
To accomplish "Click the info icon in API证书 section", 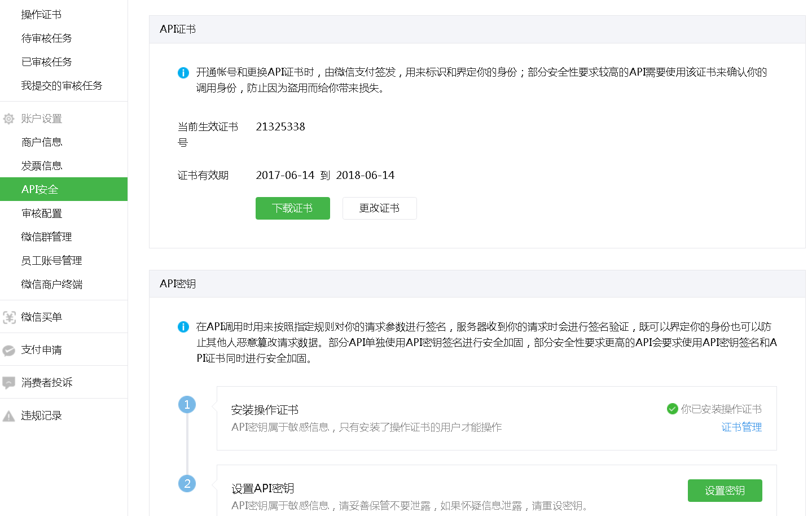I will pos(183,73).
